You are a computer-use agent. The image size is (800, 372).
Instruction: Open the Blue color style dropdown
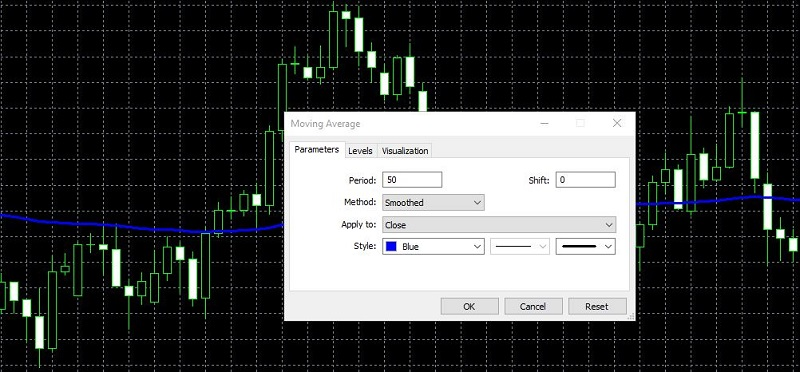point(433,246)
